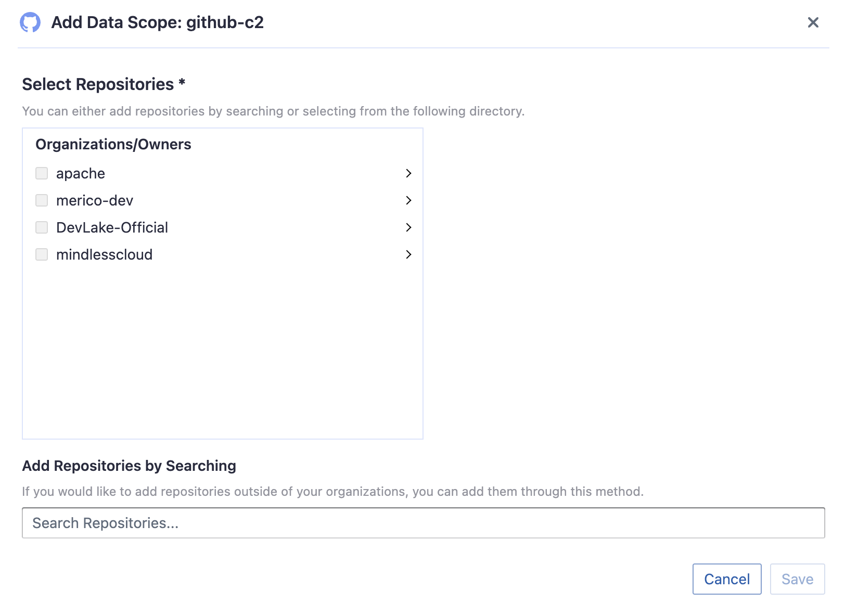845x616 pixels.
Task: Click the Select Repositories heading
Action: coord(104,84)
